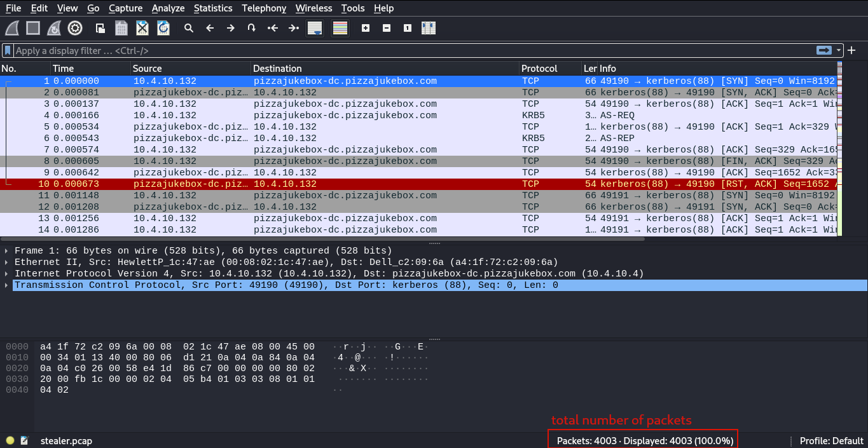Click the Protocol column header
868x448 pixels.
coord(539,69)
